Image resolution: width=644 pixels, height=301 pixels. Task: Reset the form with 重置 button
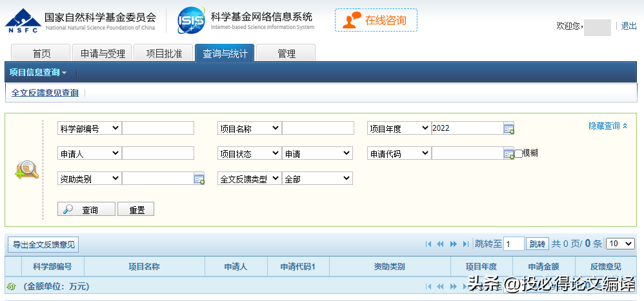pos(136,209)
